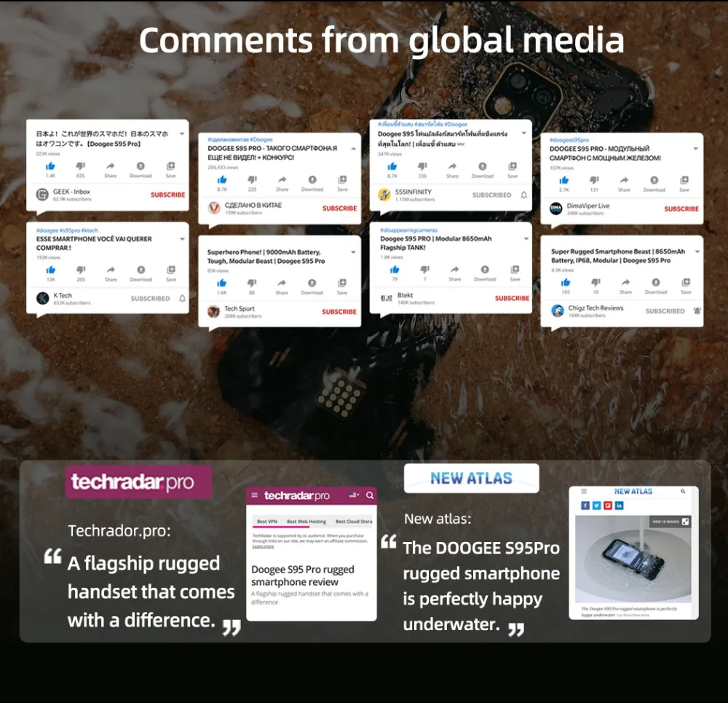Download the 555INFINITY video
Viewport: 728px width, 703px height.
483,167
